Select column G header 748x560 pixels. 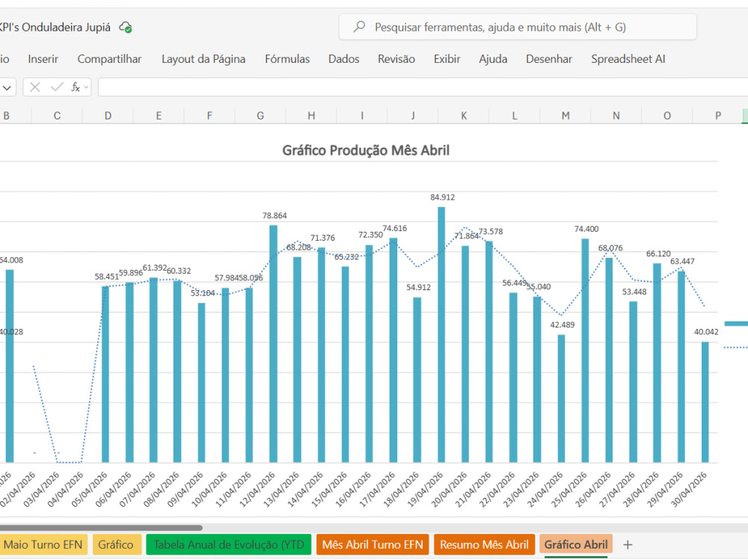tap(260, 116)
